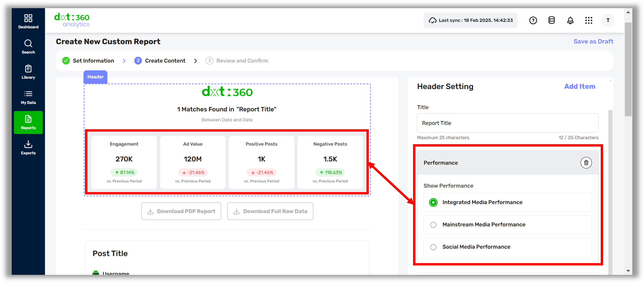This screenshot has width=644, height=283.
Task: Click the Header Setting panel scrollbar
Action: tap(610, 192)
